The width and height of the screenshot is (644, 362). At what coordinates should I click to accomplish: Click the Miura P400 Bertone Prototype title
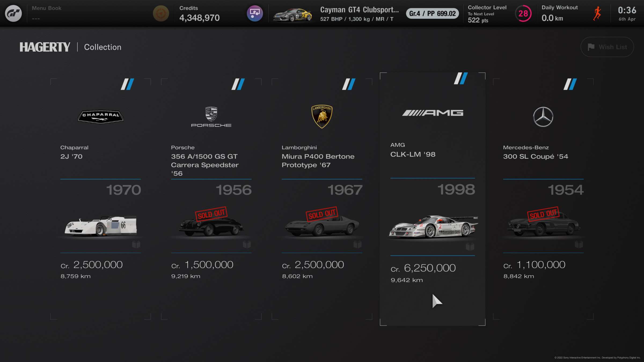tap(318, 161)
